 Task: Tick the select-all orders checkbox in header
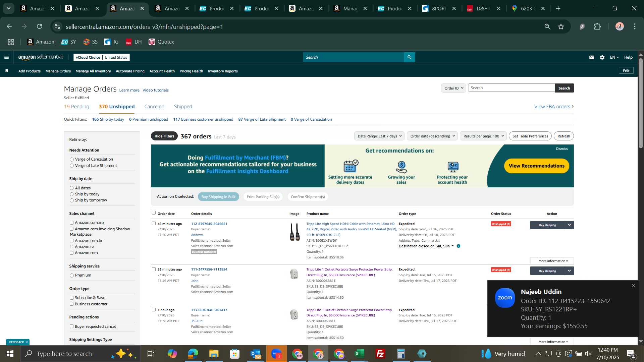[154, 213]
